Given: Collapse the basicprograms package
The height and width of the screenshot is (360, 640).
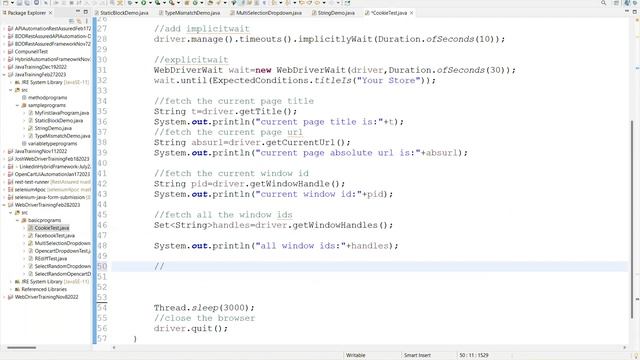Looking at the screenshot, I should click(x=18, y=220).
